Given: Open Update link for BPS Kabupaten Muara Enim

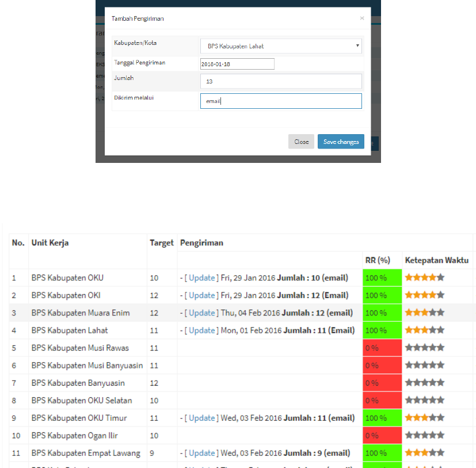Looking at the screenshot, I should pyautogui.click(x=202, y=313).
